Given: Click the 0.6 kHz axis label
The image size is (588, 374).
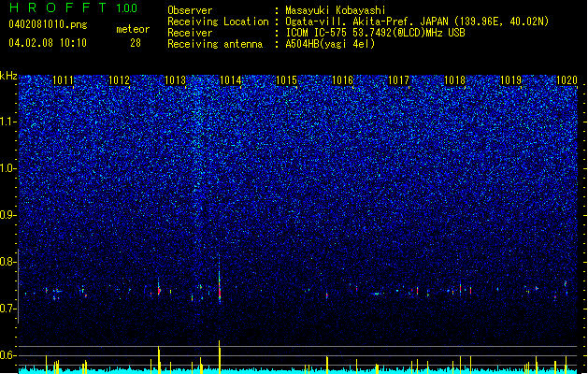Looking at the screenshot, I should (8, 355).
